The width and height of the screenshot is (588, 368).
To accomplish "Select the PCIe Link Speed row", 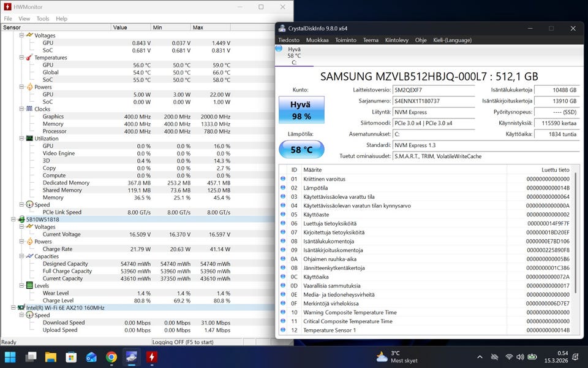I will (138, 212).
